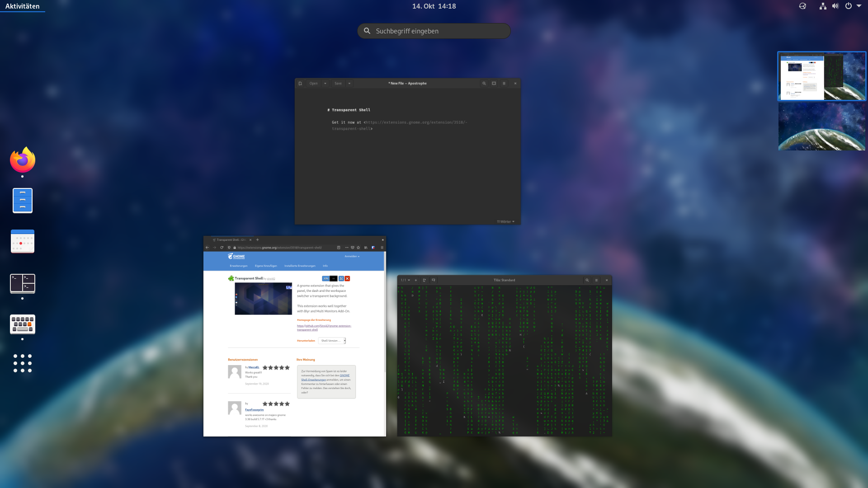Viewport: 868px width, 488px height.
Task: Click the Suchbegriff eingeben search field
Action: 434,31
